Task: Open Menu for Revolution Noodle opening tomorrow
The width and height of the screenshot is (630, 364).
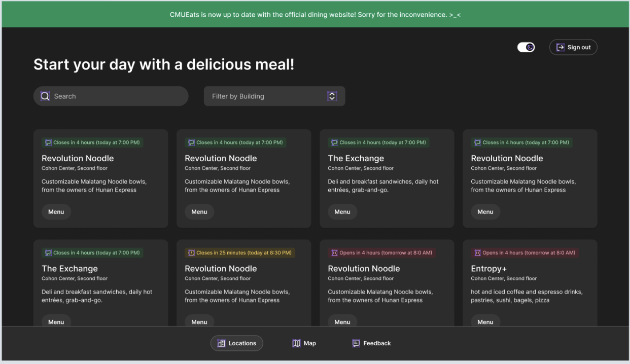Action: click(342, 321)
